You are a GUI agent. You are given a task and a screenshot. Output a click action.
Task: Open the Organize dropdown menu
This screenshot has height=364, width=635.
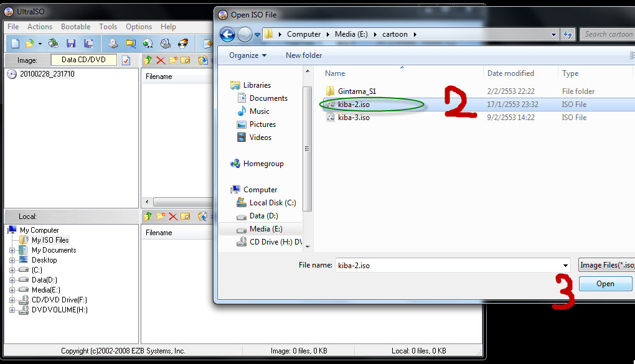247,55
